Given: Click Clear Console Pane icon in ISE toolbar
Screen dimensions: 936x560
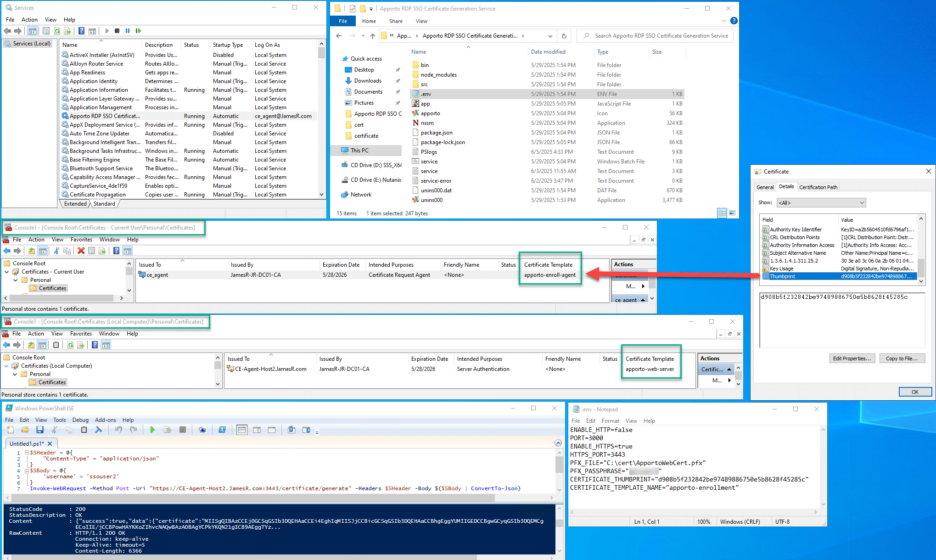Looking at the screenshot, I should 98,430.
